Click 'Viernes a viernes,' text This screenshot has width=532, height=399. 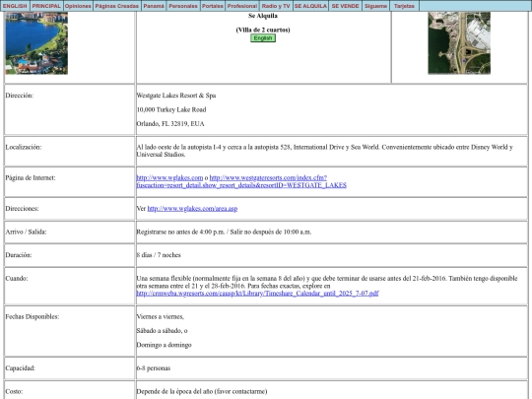pyautogui.click(x=161, y=317)
